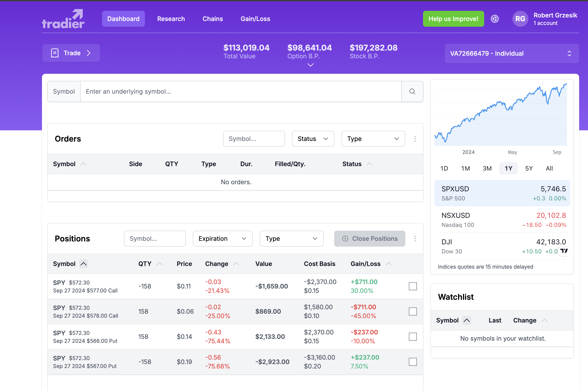588x391 pixels.
Task: Check the SPY $577.00 Call position
Action: click(412, 286)
